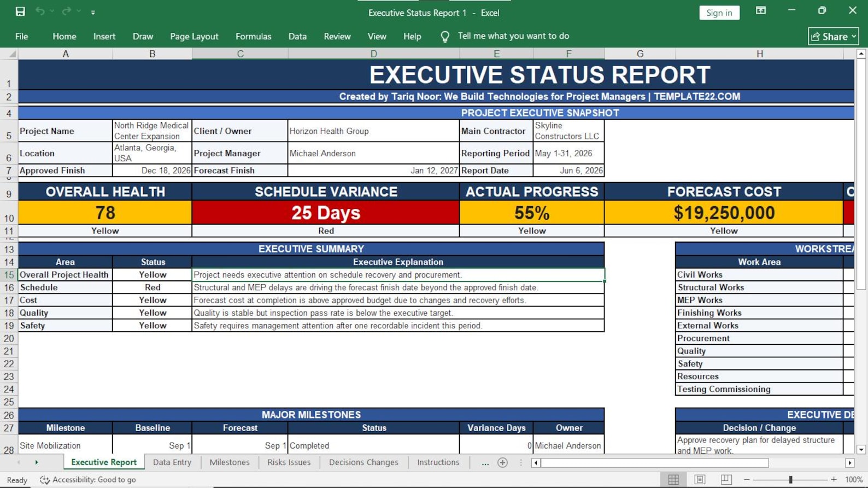The image size is (868, 488).
Task: Select the red 25 Days cell
Action: coord(326,213)
